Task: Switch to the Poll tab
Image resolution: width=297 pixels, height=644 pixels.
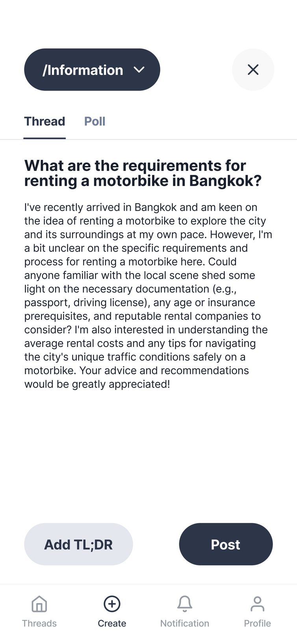Action: [95, 121]
